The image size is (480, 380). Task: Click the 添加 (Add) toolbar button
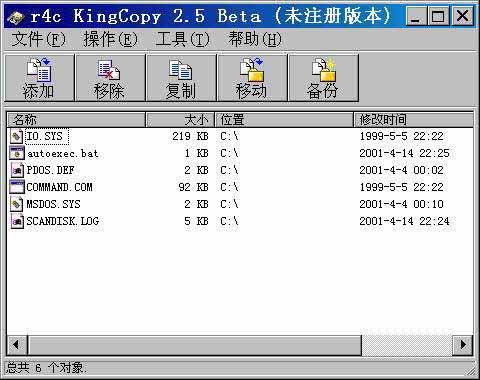tap(39, 78)
